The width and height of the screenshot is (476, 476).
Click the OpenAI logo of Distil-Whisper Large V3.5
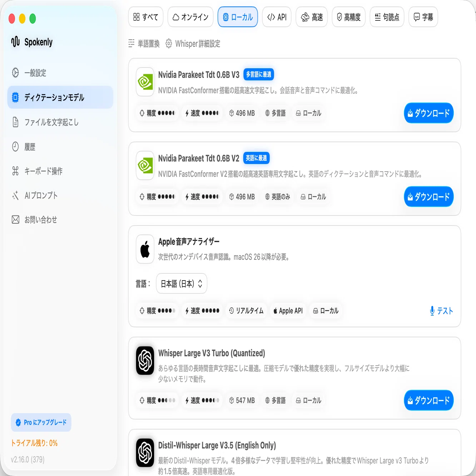(x=145, y=452)
